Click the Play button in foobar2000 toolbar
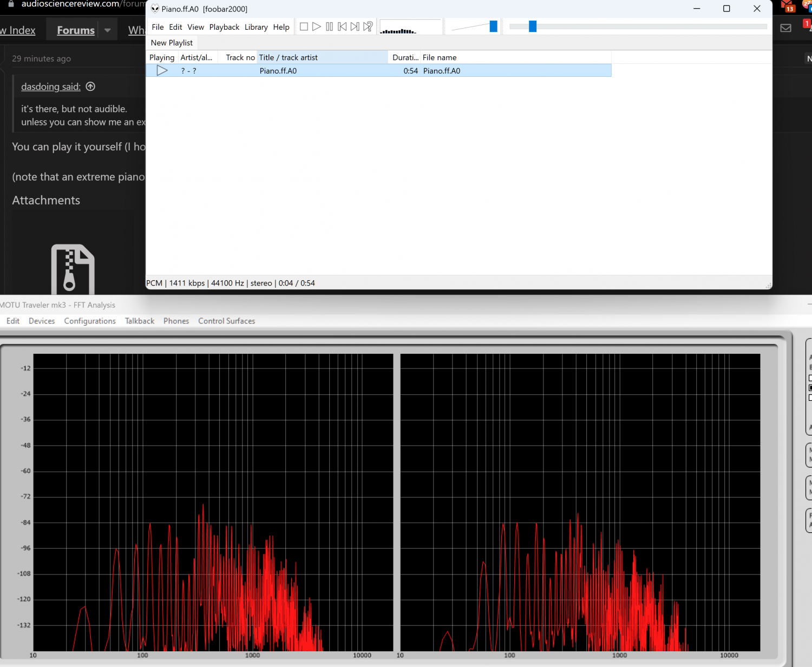Image resolution: width=812 pixels, height=667 pixels. pyautogui.click(x=317, y=27)
